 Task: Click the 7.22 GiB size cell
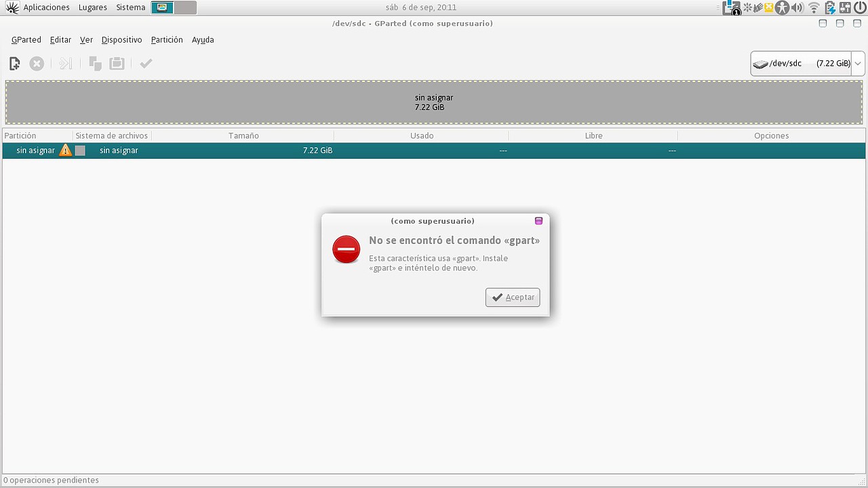tap(317, 150)
